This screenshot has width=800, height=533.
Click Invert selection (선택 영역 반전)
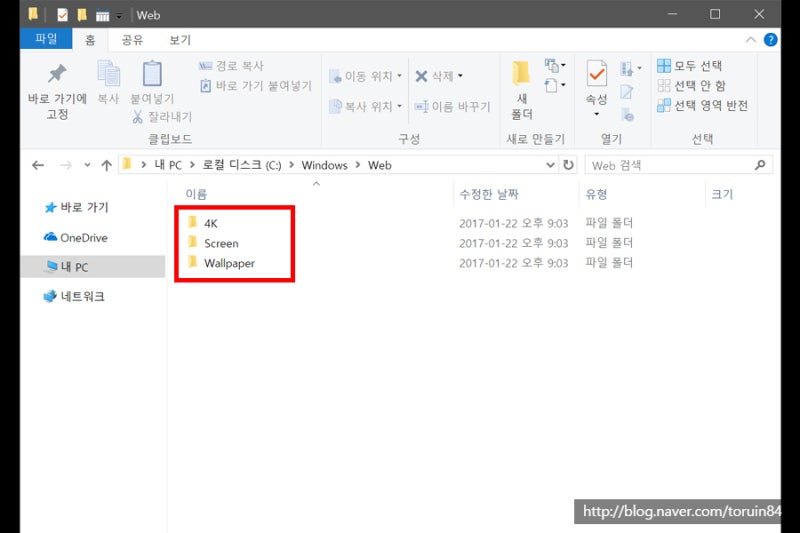702,106
